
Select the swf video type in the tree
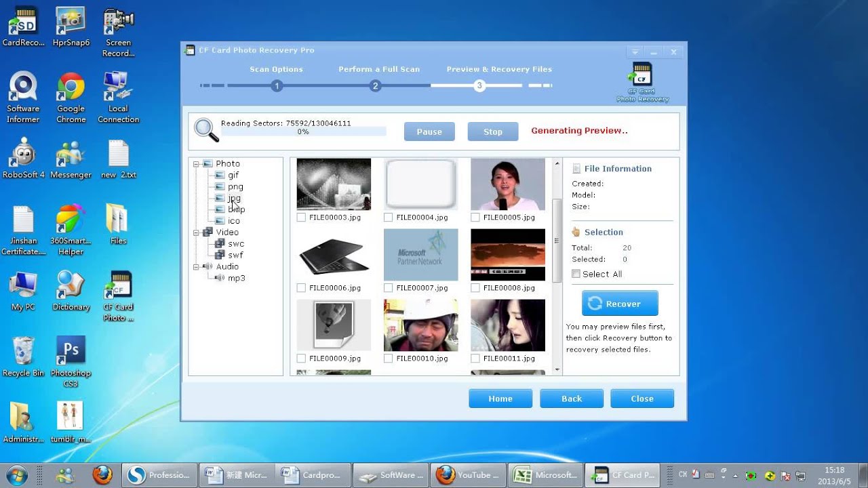tap(235, 256)
